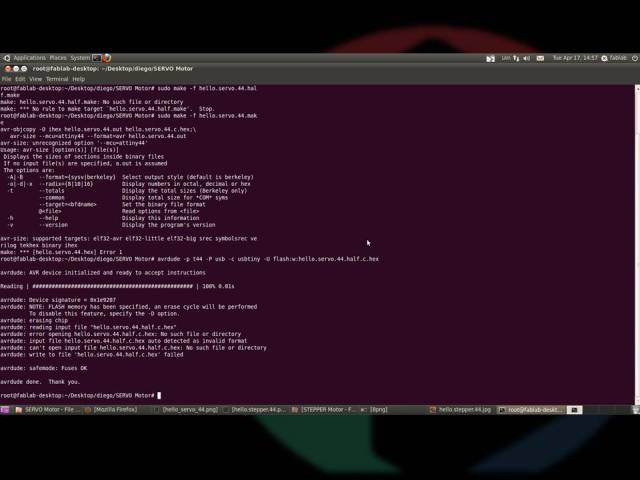Open the network connections indicator
Viewport: 640px width, 480px height.
(x=516, y=58)
